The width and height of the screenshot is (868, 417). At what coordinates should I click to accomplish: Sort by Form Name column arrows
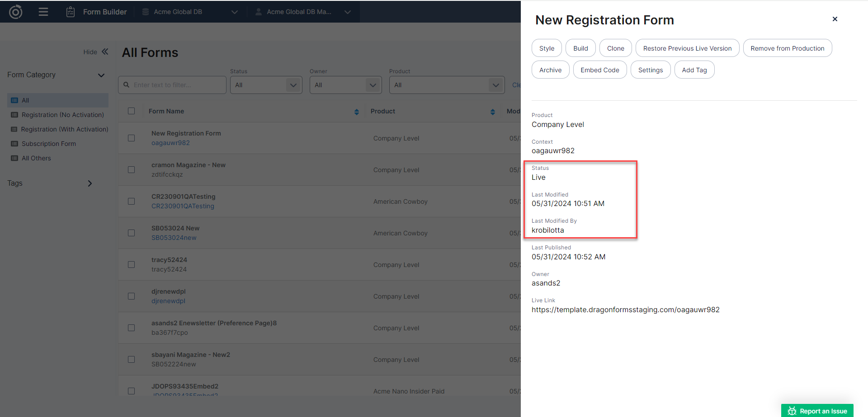click(357, 112)
